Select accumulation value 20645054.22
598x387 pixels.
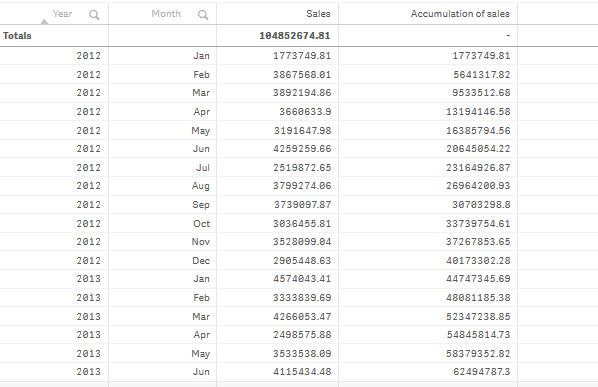[x=478, y=149]
